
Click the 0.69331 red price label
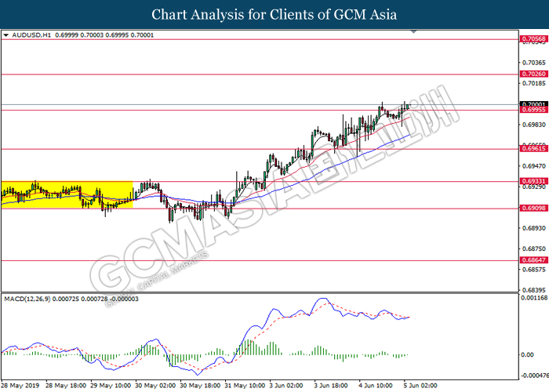click(533, 181)
